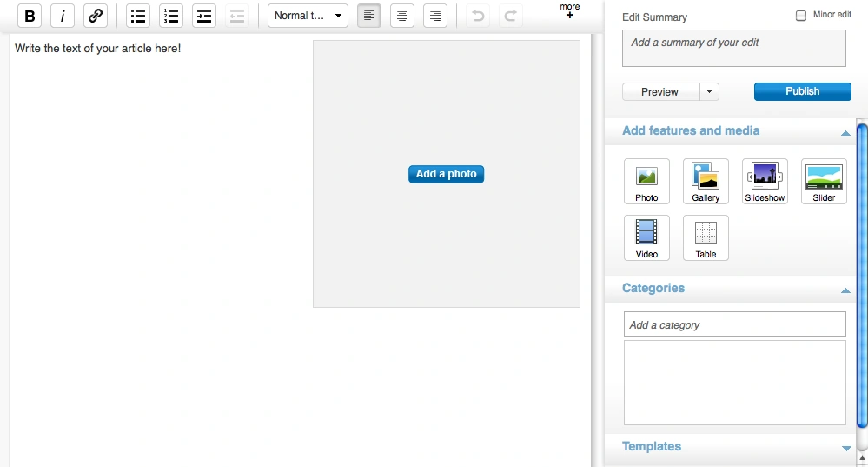This screenshot has width=868, height=467.
Task: Enable the Minor edit checkbox
Action: [801, 16]
